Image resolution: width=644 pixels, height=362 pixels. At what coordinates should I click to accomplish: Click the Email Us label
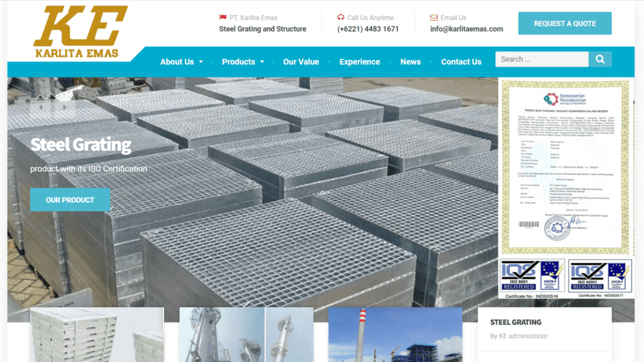(x=453, y=18)
